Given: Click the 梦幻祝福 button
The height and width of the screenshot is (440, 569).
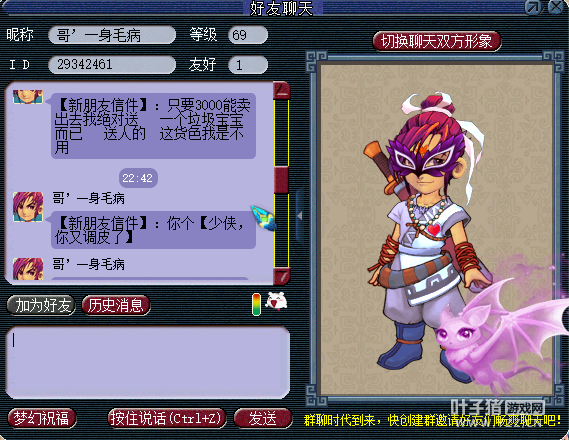Looking at the screenshot, I should (41, 418).
